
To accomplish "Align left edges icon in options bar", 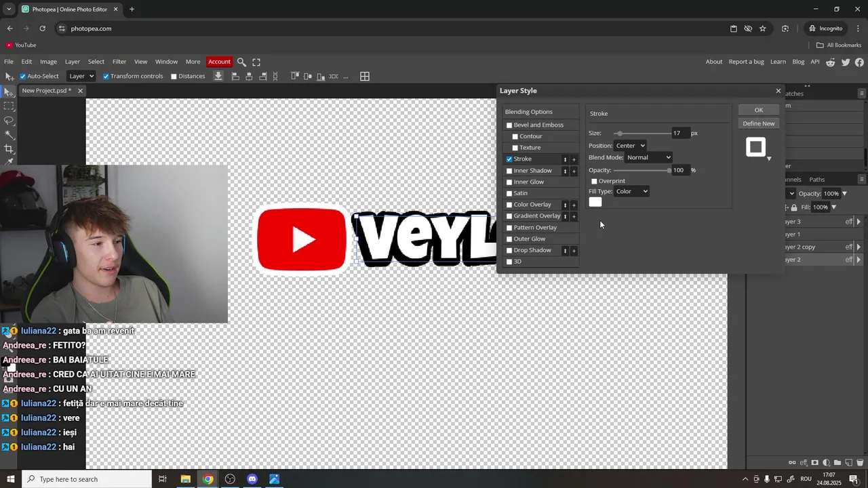I will [235, 77].
